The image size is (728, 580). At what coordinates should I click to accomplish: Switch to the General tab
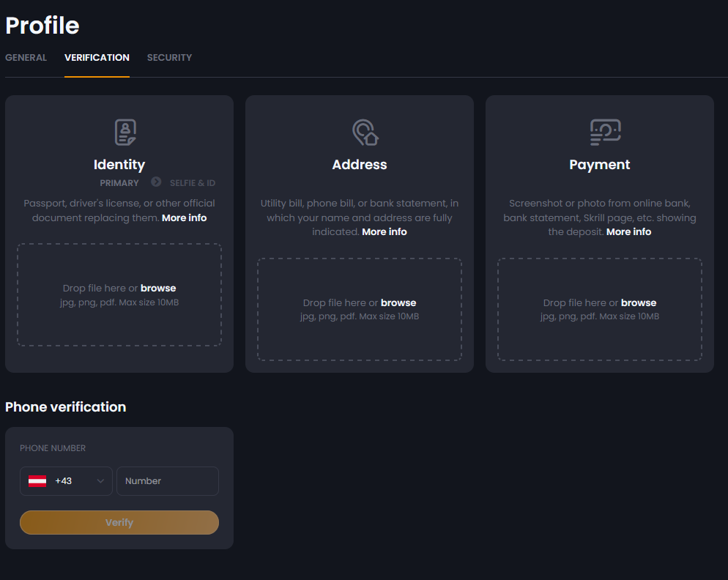pyautogui.click(x=26, y=58)
